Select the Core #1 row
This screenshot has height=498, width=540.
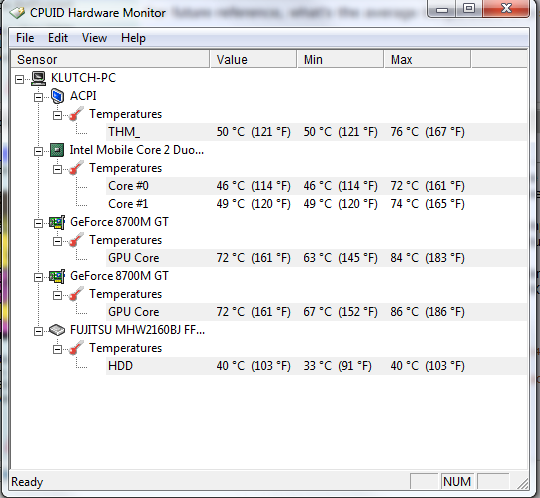click(x=316, y=204)
